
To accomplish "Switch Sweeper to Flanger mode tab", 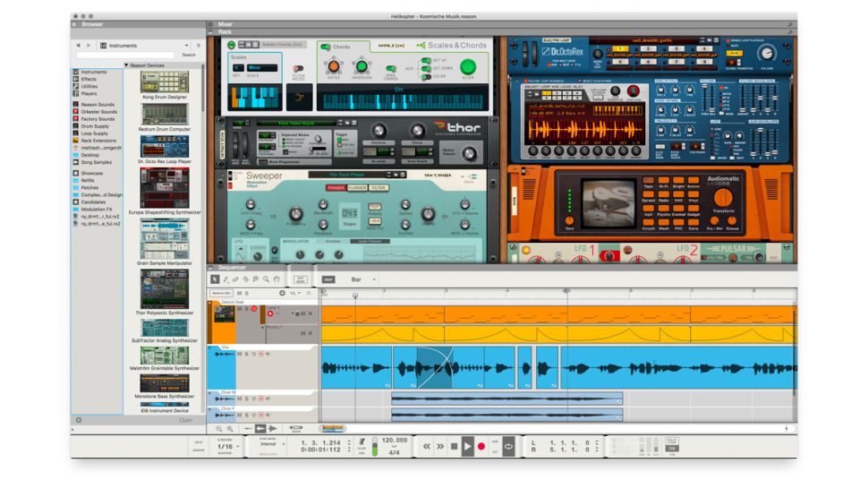I will tap(357, 188).
